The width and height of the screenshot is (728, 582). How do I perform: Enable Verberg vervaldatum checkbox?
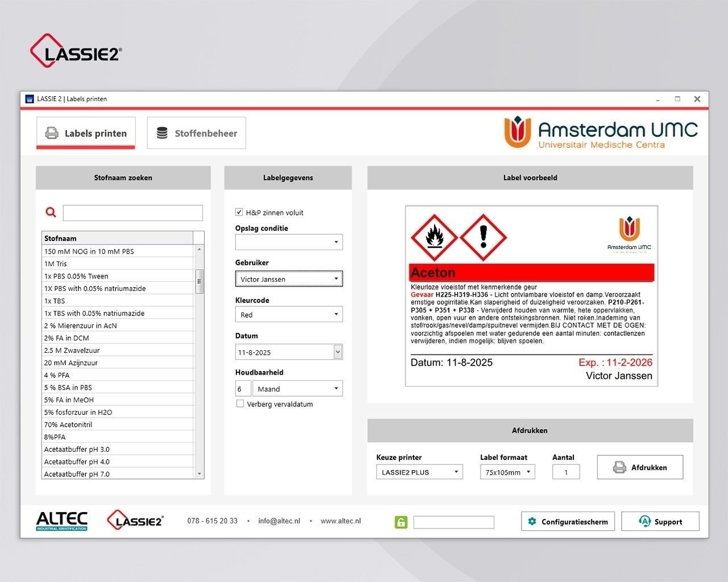coord(240,404)
